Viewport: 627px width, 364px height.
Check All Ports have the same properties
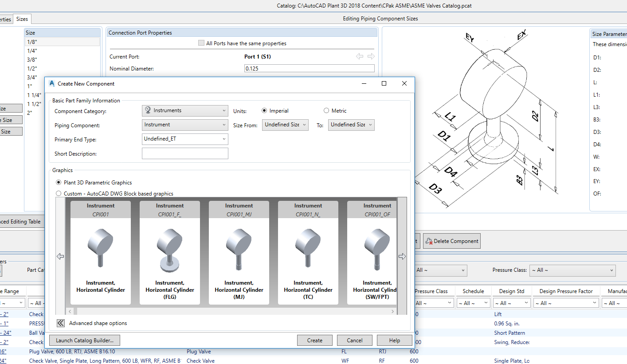point(202,43)
